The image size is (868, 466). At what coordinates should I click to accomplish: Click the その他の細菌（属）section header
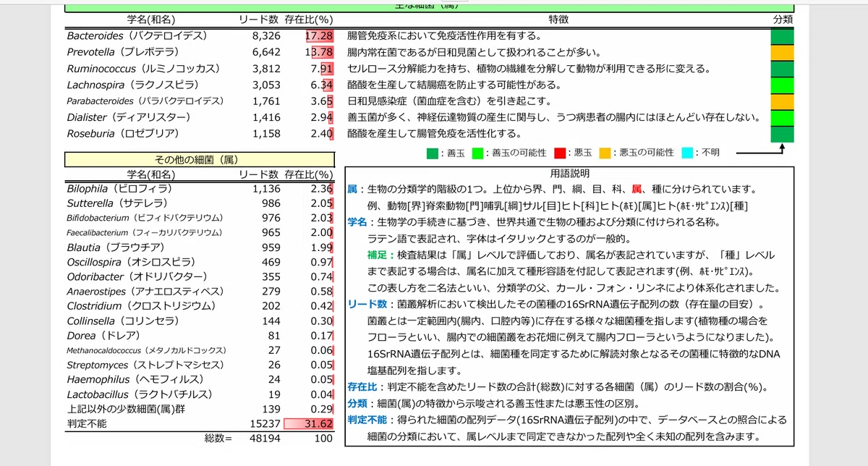click(200, 159)
